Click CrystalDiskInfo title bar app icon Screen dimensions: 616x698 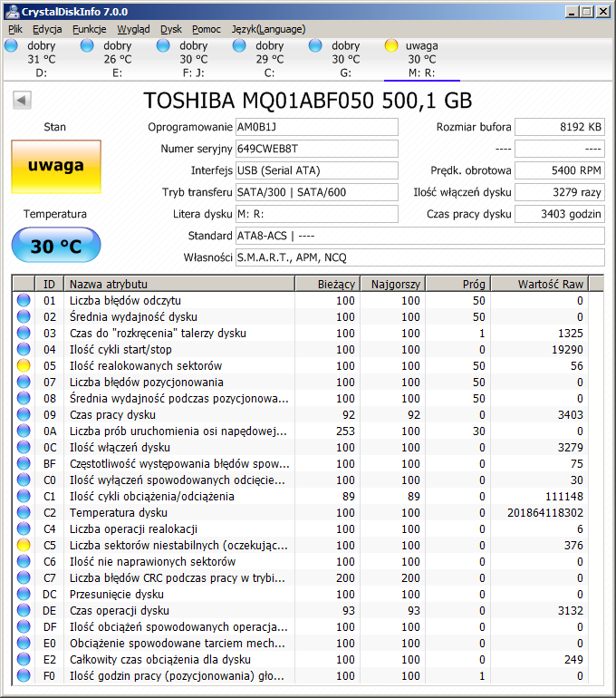[x=12, y=11]
